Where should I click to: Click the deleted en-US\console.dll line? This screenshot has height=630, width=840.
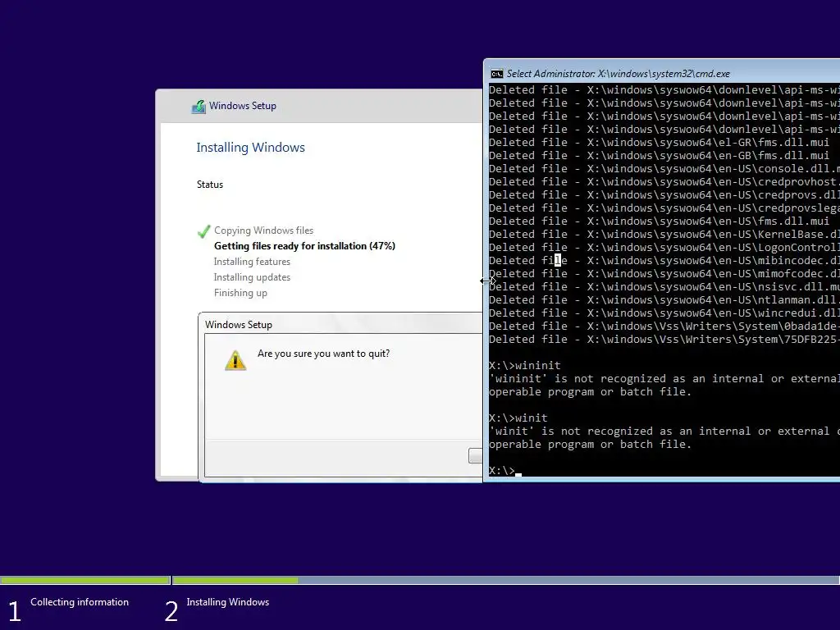pos(664,169)
